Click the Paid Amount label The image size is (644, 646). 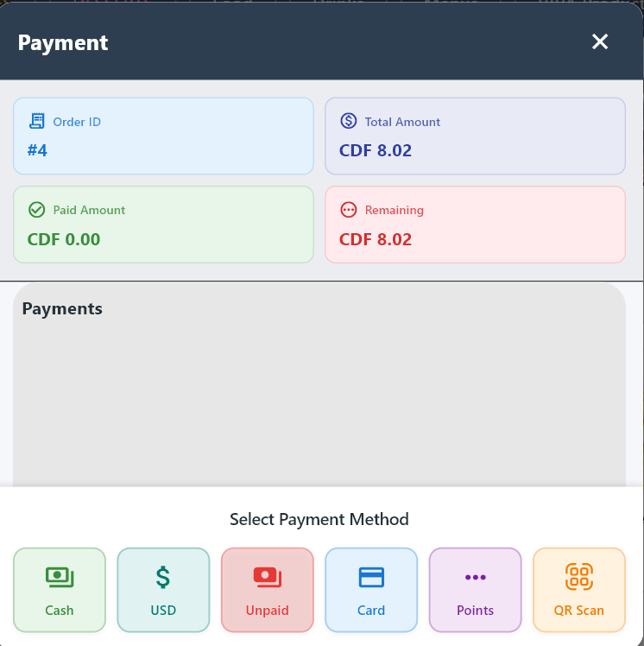tap(89, 210)
